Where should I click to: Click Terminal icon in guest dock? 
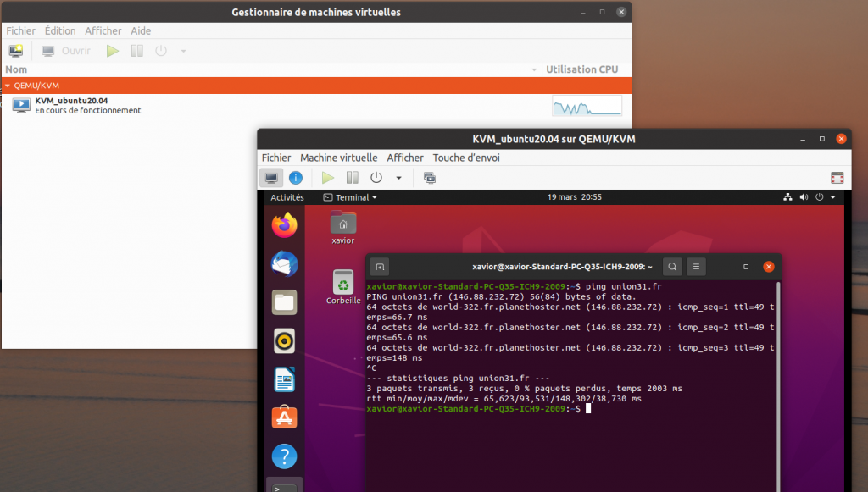(x=285, y=485)
